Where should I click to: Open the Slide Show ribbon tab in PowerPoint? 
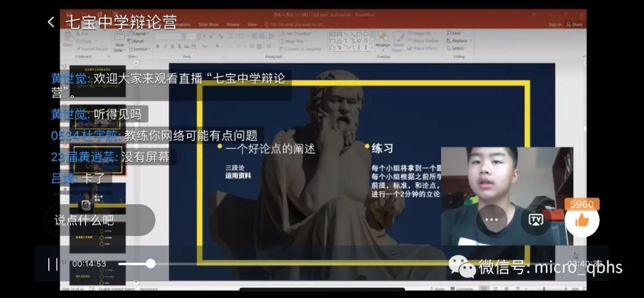click(209, 24)
